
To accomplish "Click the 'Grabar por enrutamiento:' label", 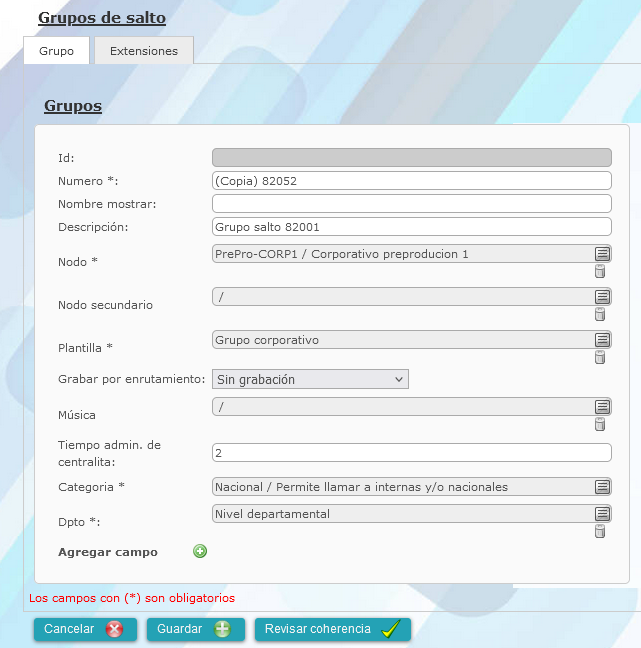I will pos(131,379).
